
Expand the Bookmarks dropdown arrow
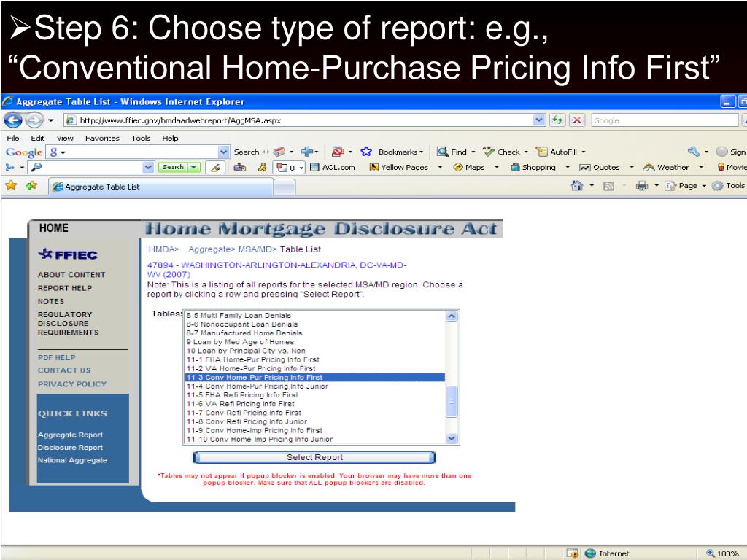pyautogui.click(x=421, y=152)
